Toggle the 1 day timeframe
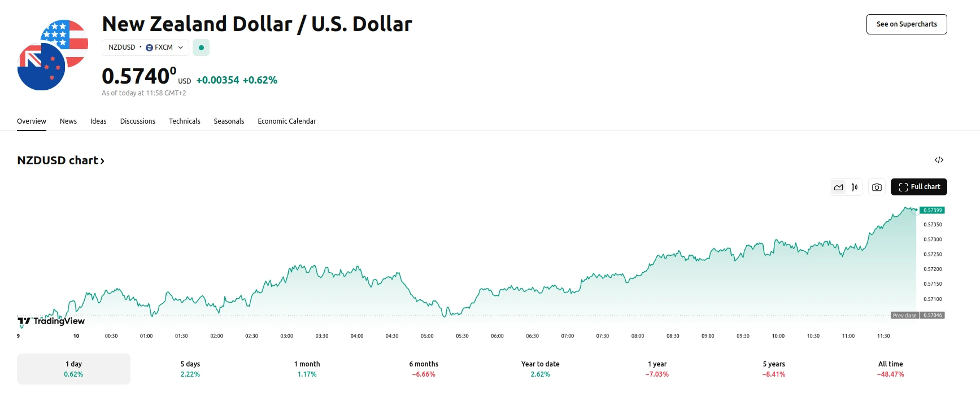The height and width of the screenshot is (393, 980). click(73, 368)
